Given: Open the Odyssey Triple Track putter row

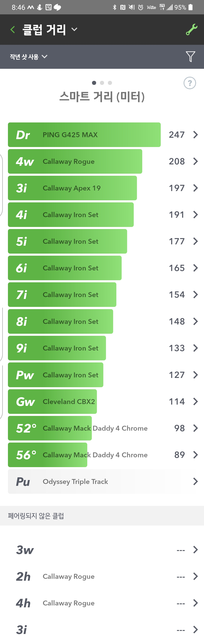Looking at the screenshot, I should 102,481.
